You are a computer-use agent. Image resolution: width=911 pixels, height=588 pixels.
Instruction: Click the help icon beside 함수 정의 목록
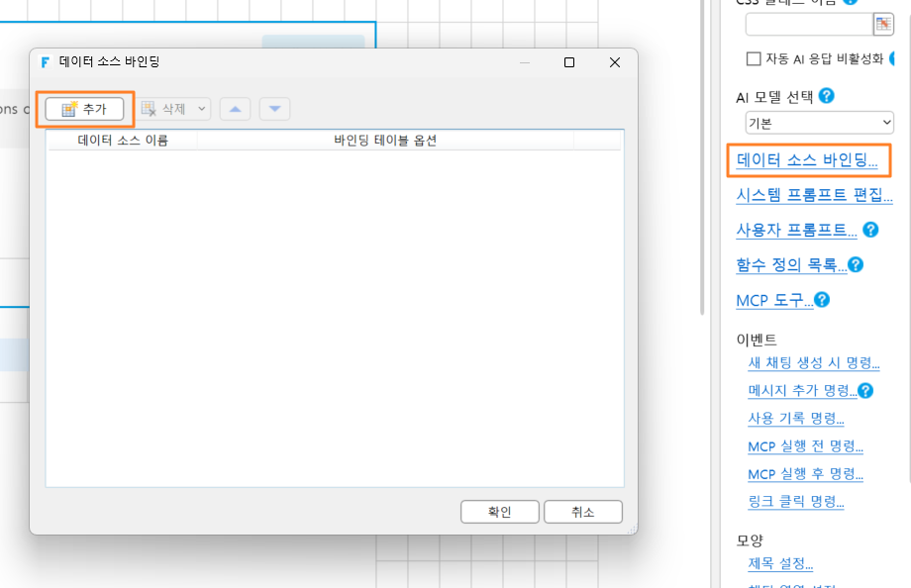pos(856,265)
